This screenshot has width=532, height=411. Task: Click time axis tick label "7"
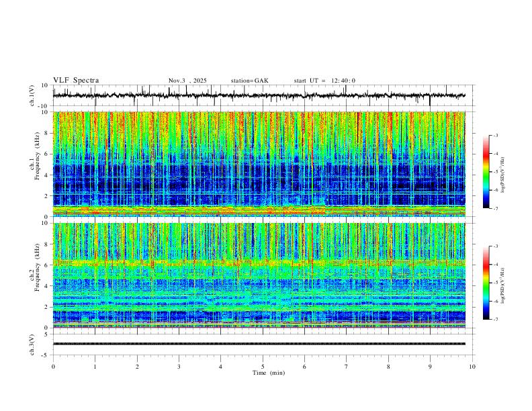click(347, 367)
